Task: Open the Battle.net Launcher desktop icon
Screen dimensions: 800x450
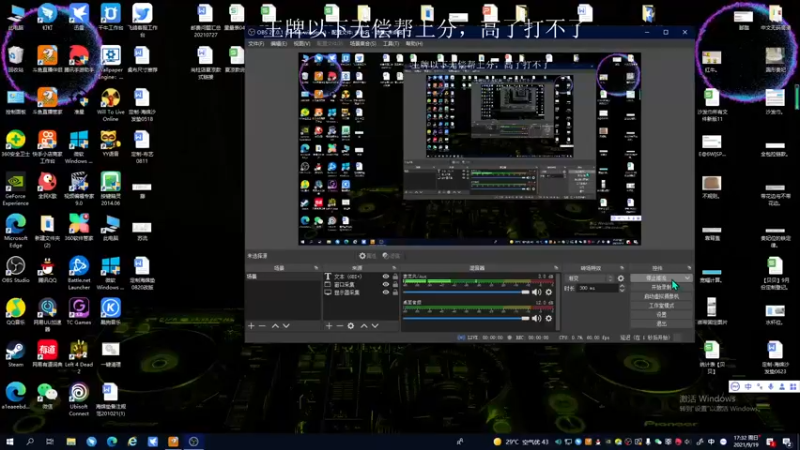Action: pyautogui.click(x=79, y=272)
